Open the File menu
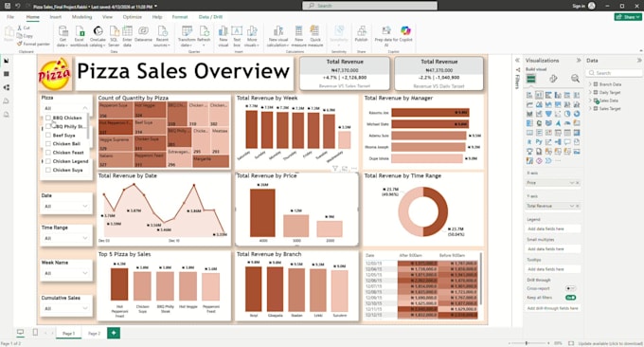This screenshot has width=644, height=347. point(10,17)
